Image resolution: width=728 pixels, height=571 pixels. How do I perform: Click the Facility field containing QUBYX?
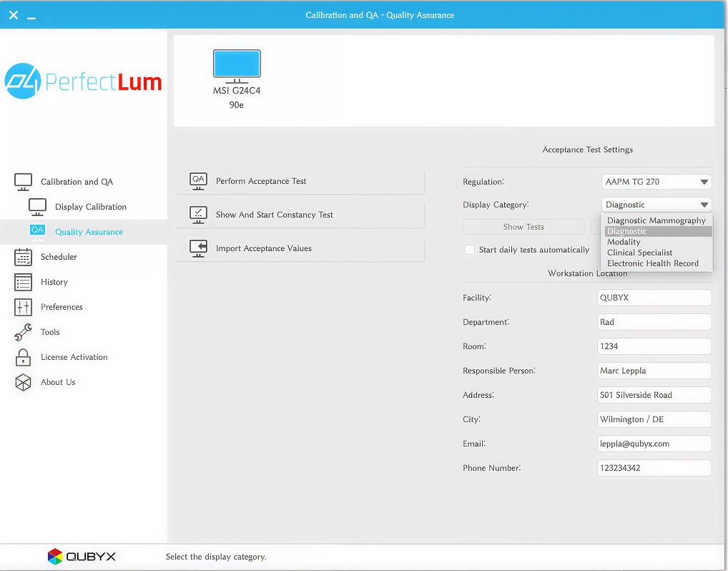click(x=654, y=298)
